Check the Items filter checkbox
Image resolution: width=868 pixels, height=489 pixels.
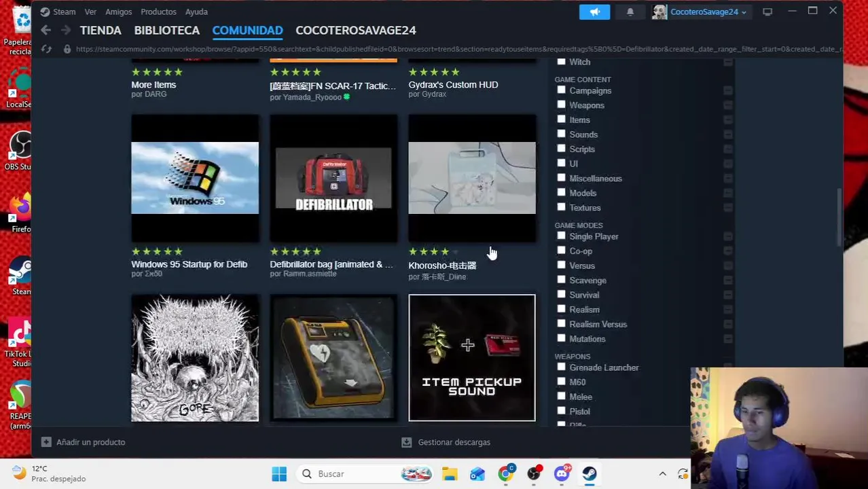point(561,119)
